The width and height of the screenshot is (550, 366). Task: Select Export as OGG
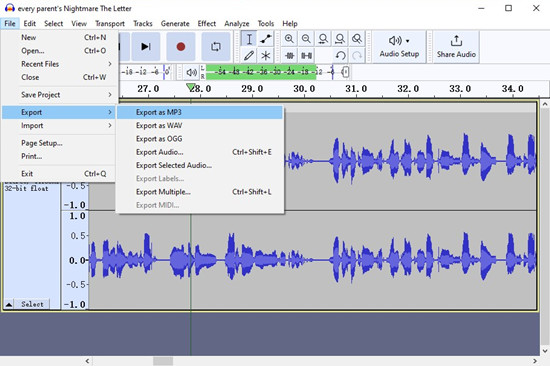click(x=200, y=139)
